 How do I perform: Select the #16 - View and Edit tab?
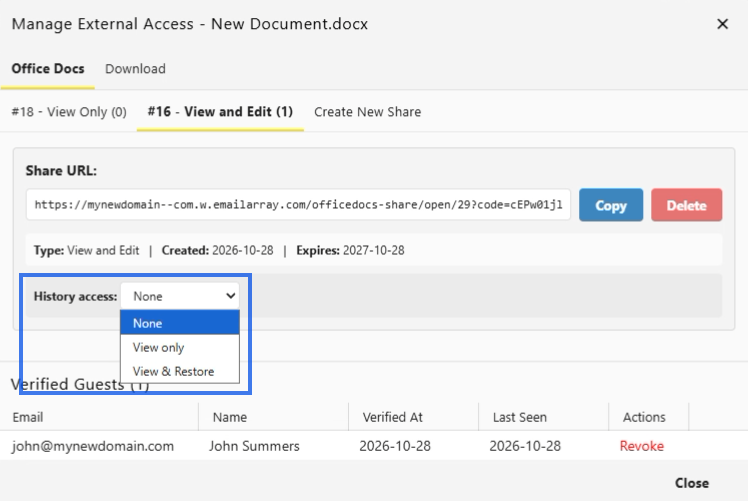click(x=220, y=112)
